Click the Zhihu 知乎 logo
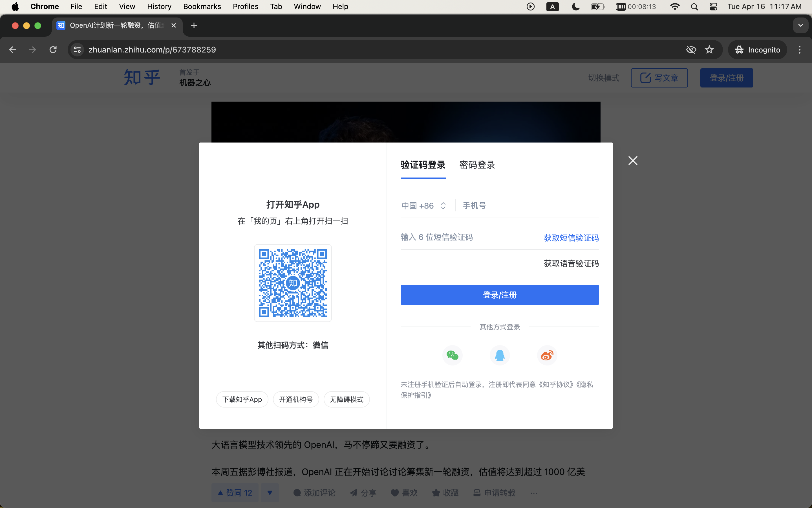Screen dimensions: 812x508 tap(142, 78)
